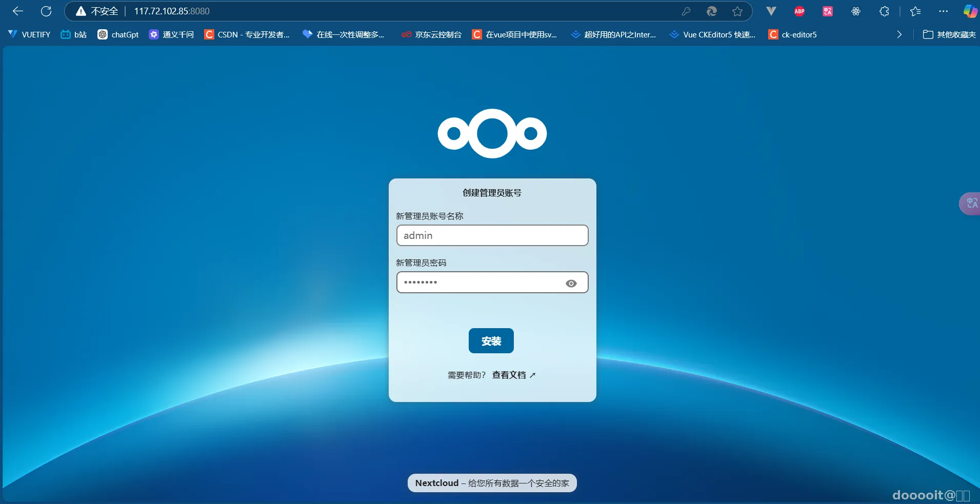Image resolution: width=980 pixels, height=504 pixels.
Task: Add this page to favorites via star icon
Action: tap(738, 11)
